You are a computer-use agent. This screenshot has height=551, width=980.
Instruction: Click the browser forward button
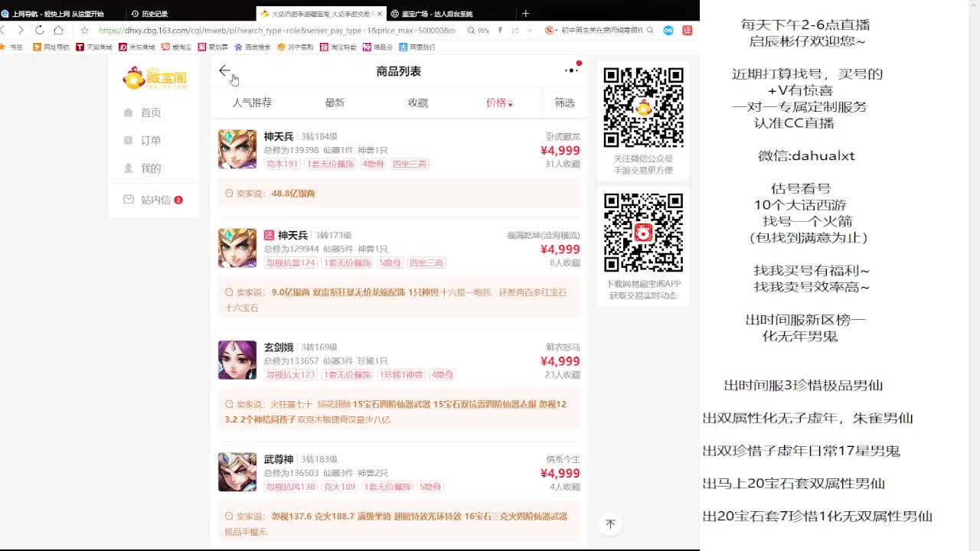pyautogui.click(x=21, y=31)
